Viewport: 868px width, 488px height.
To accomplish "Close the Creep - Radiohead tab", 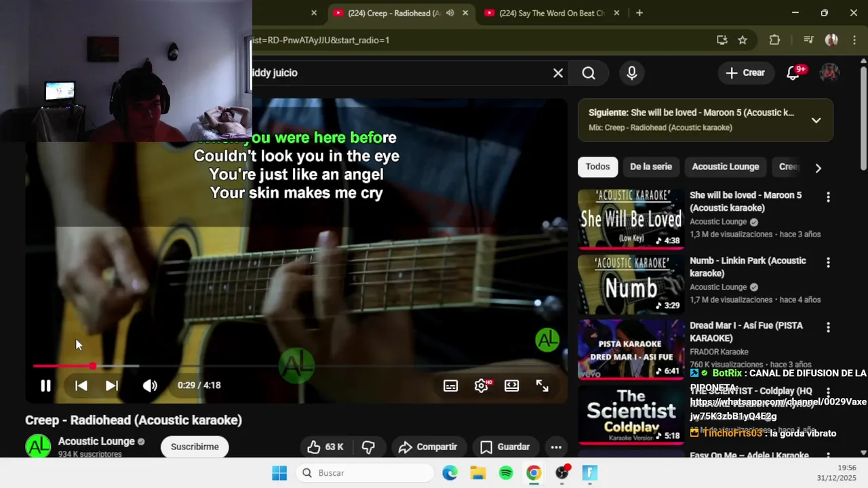I will point(465,13).
